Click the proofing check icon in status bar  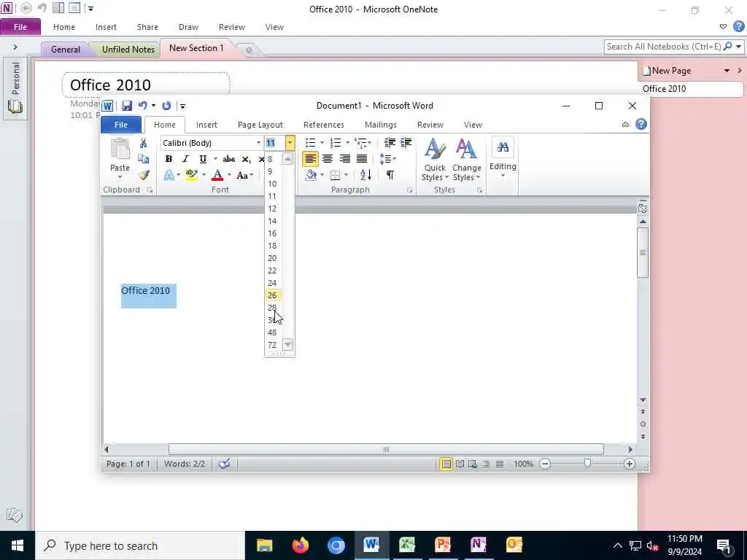225,463
